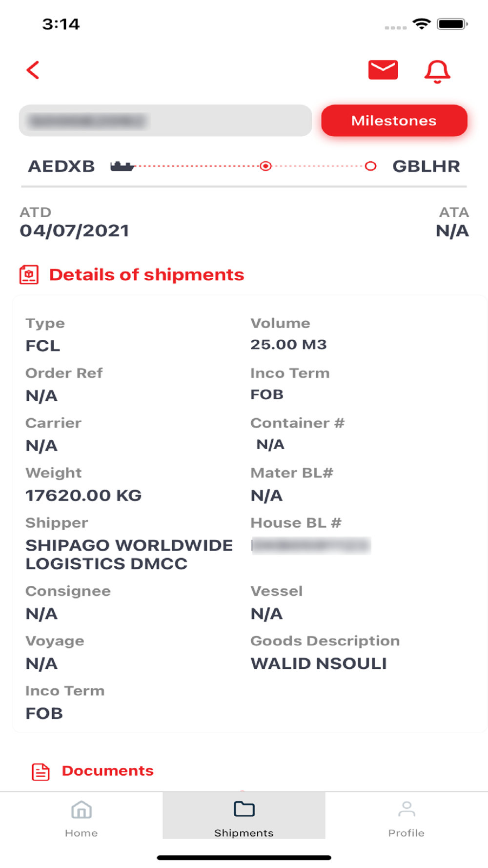Go back using the red chevron arrow
Screen dimensions: 488x868
(x=33, y=70)
